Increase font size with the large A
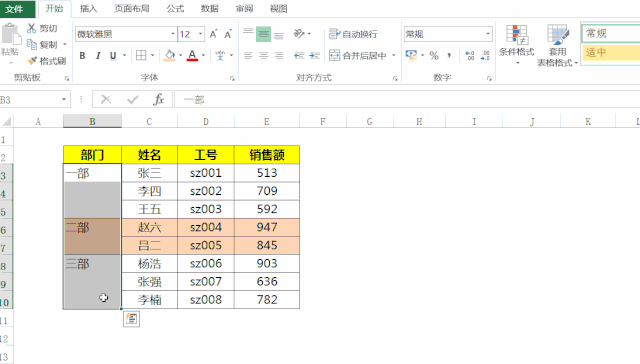 [213, 34]
